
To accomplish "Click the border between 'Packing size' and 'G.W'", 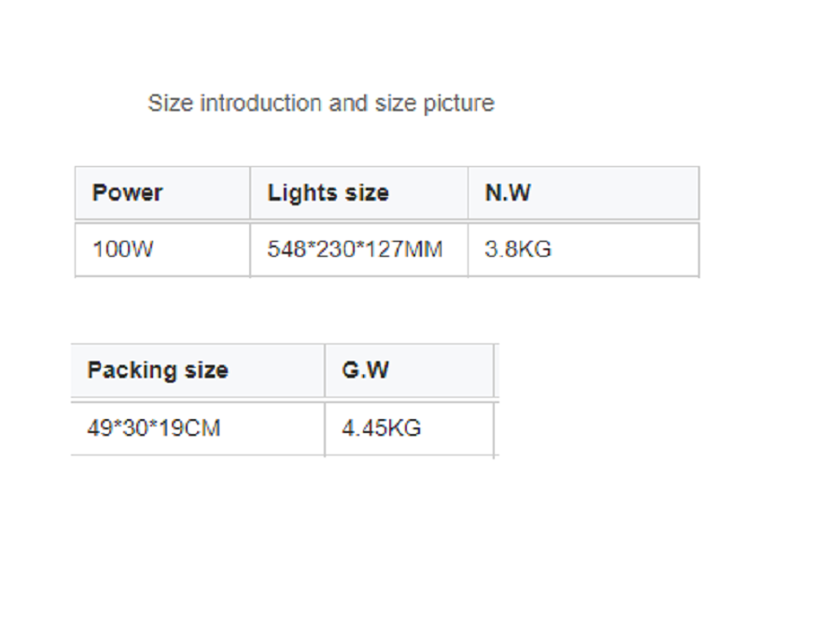I will pos(325,371).
